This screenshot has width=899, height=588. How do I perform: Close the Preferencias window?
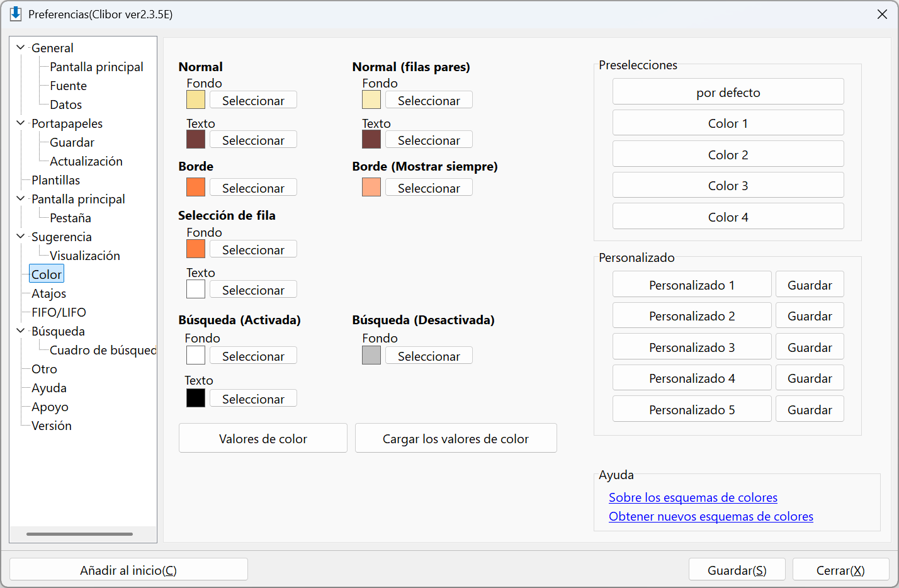click(x=882, y=14)
